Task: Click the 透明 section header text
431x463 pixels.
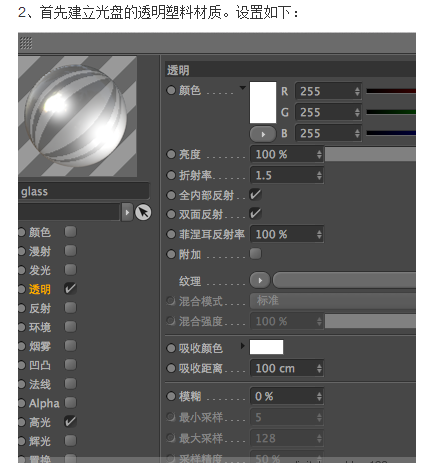Action: [178, 70]
